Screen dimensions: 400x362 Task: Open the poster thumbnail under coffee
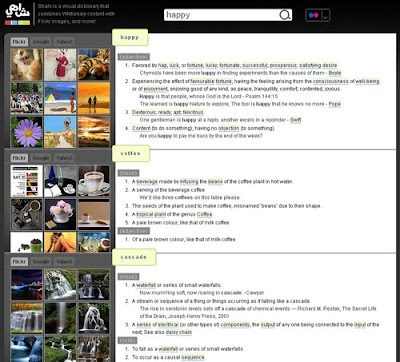click(x=27, y=181)
